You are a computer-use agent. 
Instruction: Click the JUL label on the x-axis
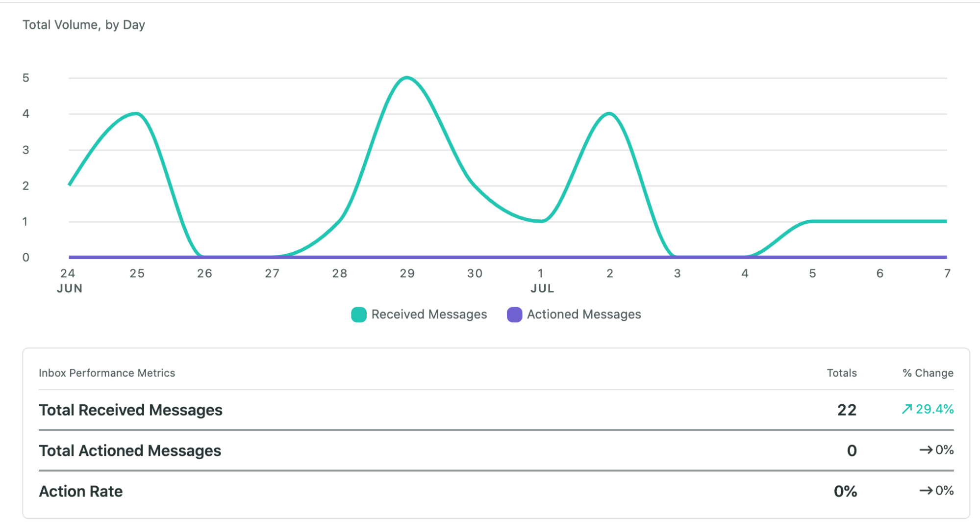coord(542,289)
